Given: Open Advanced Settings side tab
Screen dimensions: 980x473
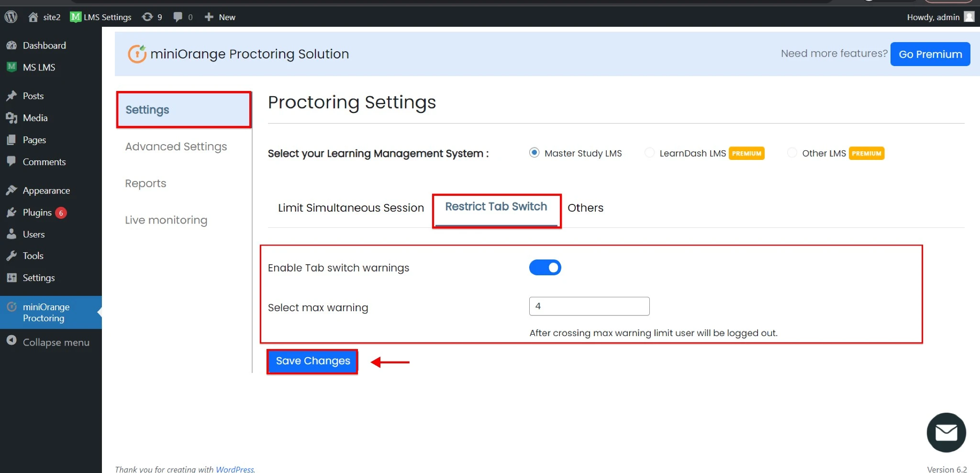Looking at the screenshot, I should [176, 146].
